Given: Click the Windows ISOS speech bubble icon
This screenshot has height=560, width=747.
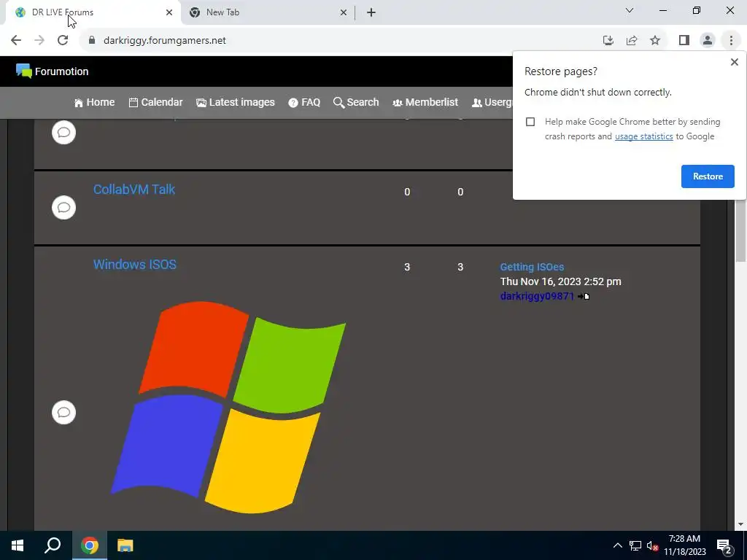Looking at the screenshot, I should [64, 413].
